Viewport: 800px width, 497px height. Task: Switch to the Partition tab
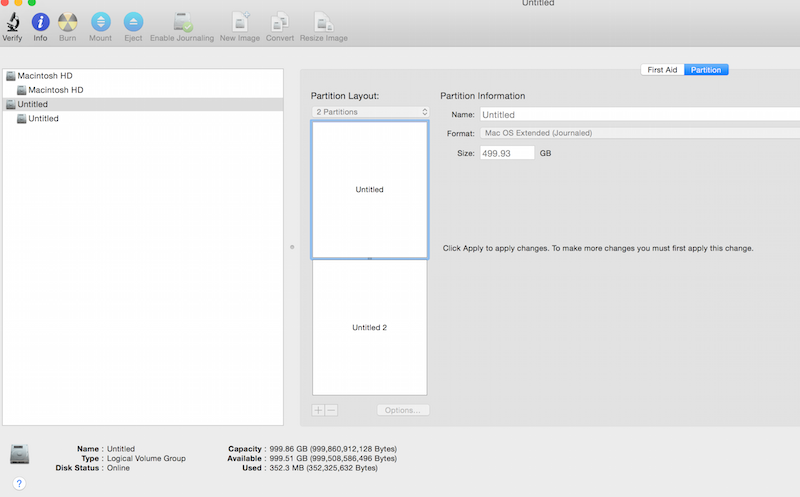pos(706,70)
